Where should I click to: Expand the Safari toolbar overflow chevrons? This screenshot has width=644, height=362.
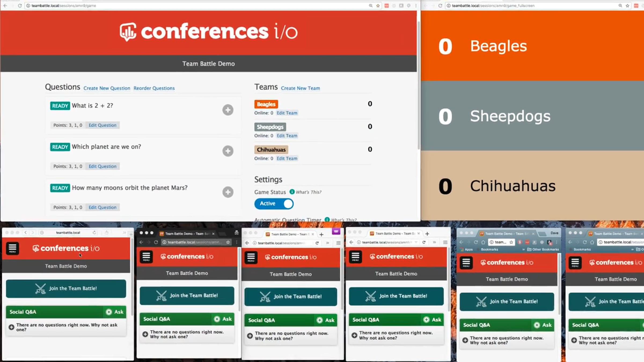(124, 232)
